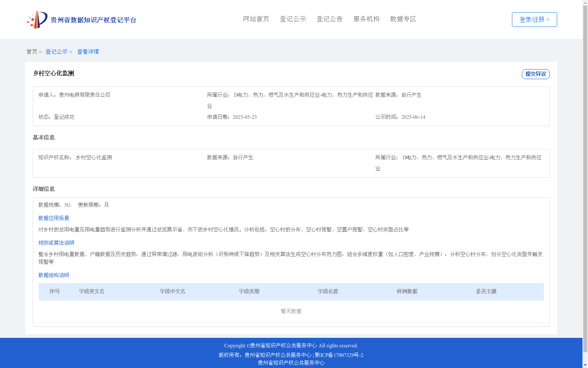The width and height of the screenshot is (588, 368).
Task: Click application date 2025-05-23
Action: 245,117
